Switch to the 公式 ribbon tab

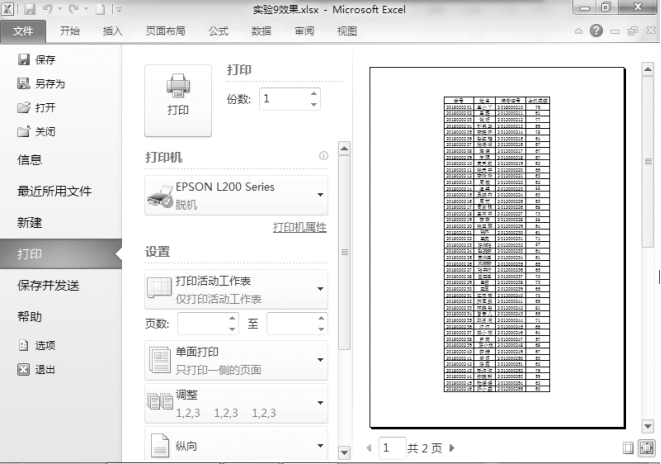[218, 31]
